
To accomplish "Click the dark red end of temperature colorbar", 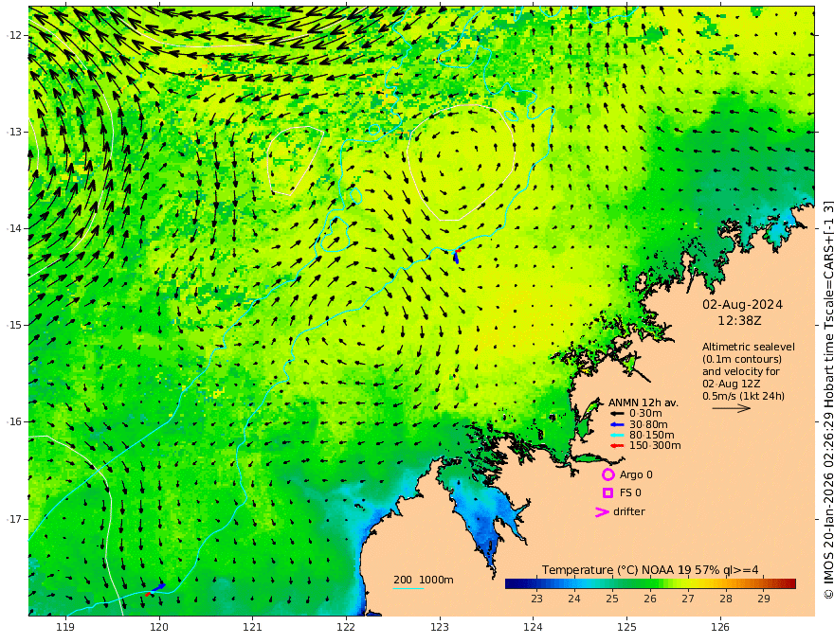I will pyautogui.click(x=791, y=584).
